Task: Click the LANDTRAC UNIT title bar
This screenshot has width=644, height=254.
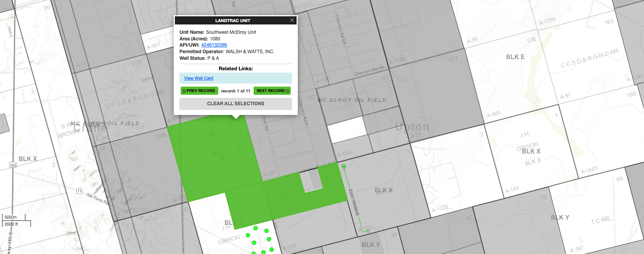Action: [233, 21]
